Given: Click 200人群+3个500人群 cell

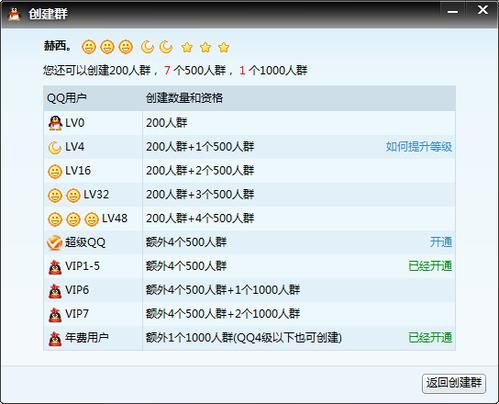Looking at the screenshot, I should [200, 194].
